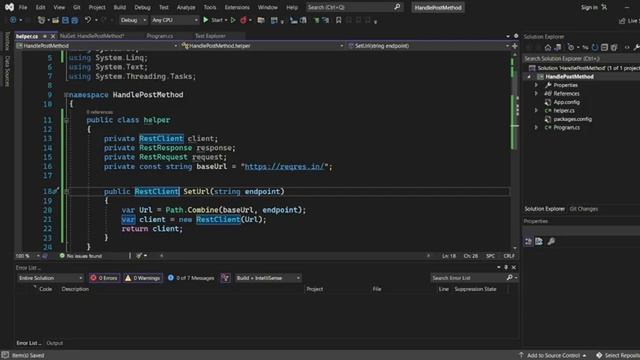This screenshot has width=640, height=360.
Task: Click Collapse All icon in Solution Explorer
Action: tap(604, 47)
